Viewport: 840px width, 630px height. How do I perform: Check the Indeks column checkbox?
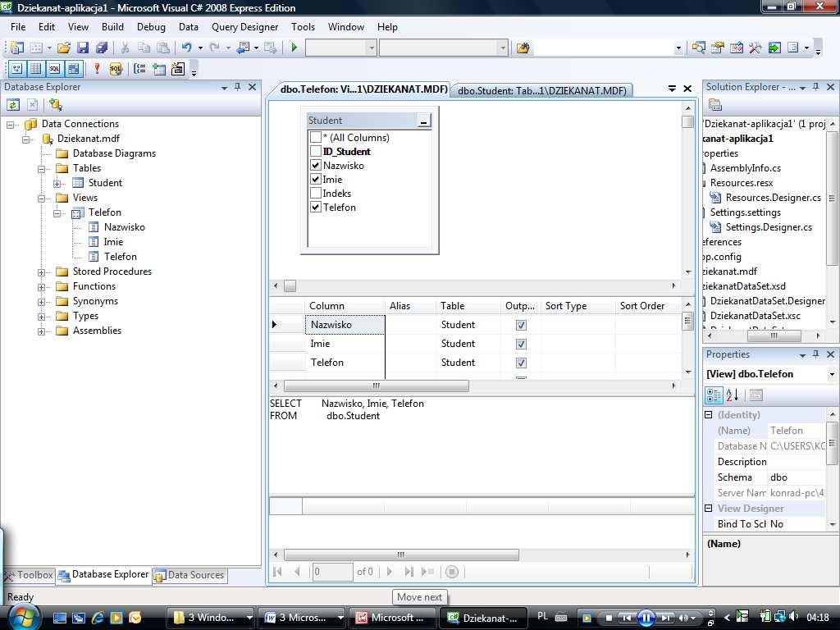[x=316, y=194]
